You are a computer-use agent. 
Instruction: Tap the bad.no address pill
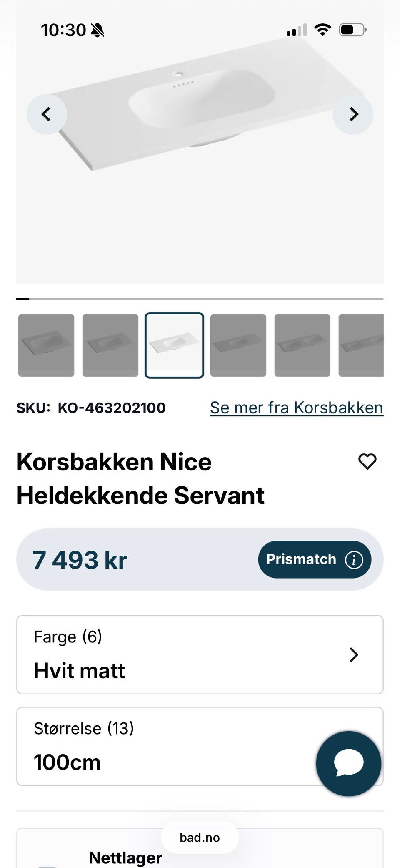point(200,837)
